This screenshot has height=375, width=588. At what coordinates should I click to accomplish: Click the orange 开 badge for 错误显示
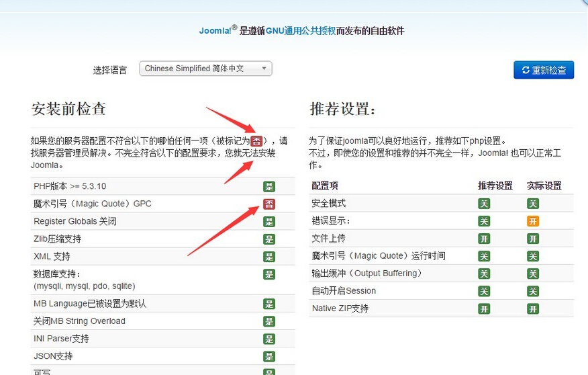click(533, 221)
